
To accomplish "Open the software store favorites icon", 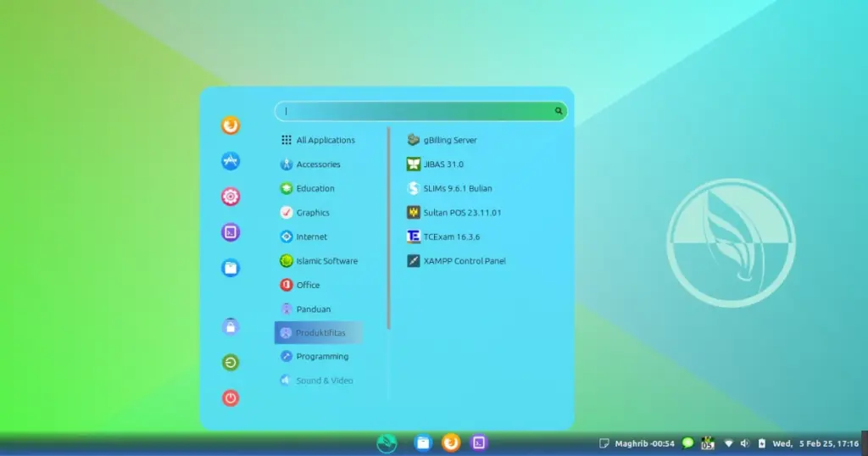I will tap(231, 161).
